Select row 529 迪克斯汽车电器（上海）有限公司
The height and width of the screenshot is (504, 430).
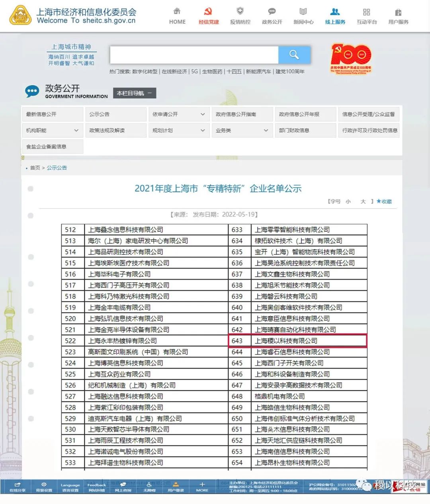pos(145,418)
